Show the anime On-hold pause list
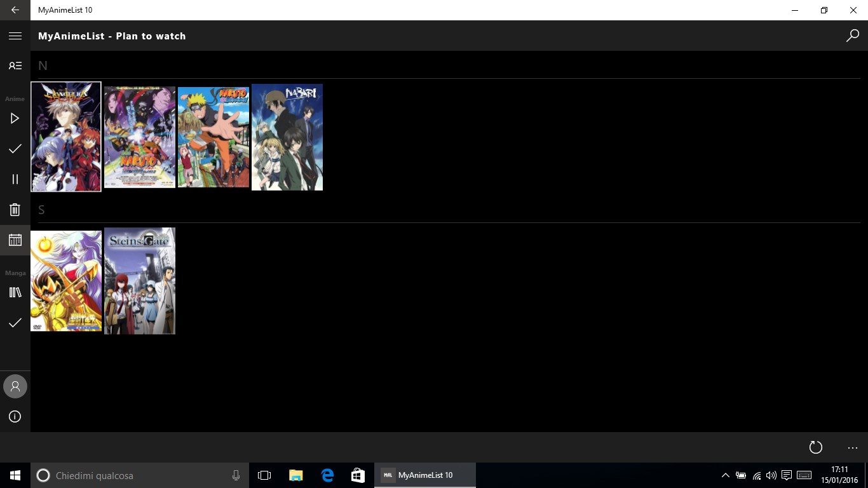 [15, 179]
